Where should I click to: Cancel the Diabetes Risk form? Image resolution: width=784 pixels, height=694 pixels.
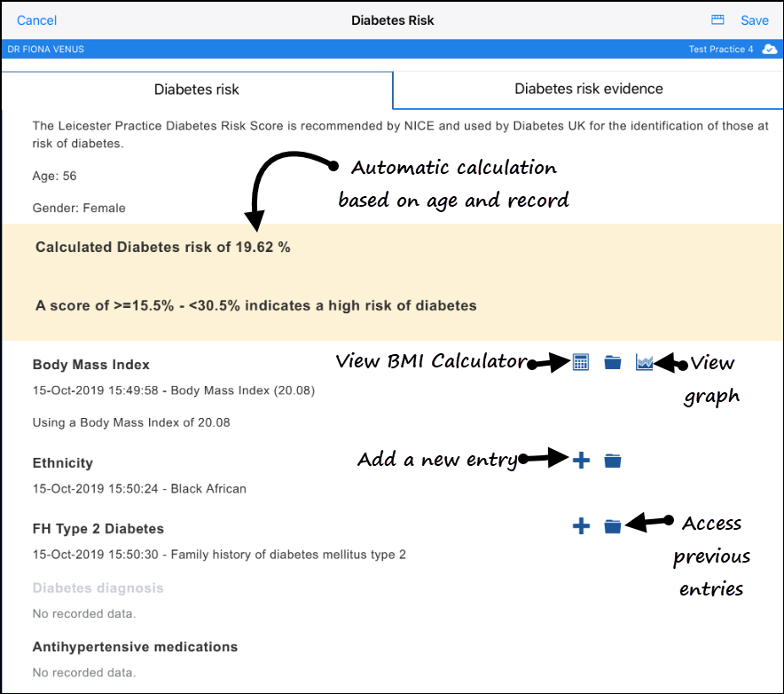click(x=37, y=20)
